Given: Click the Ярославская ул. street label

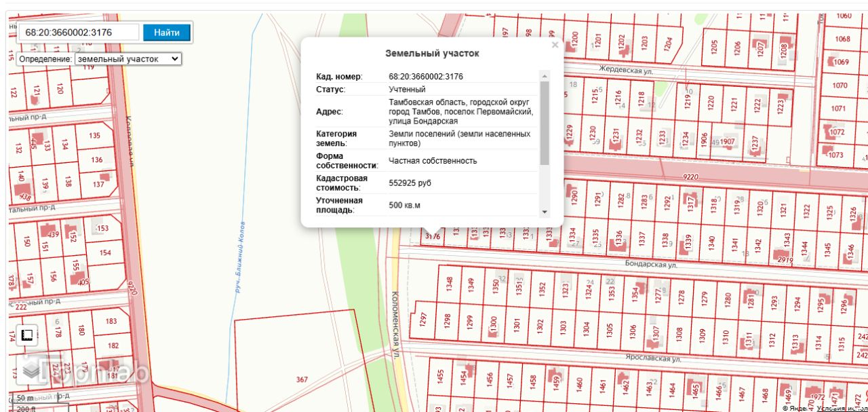Looking at the screenshot, I should coord(653,358).
